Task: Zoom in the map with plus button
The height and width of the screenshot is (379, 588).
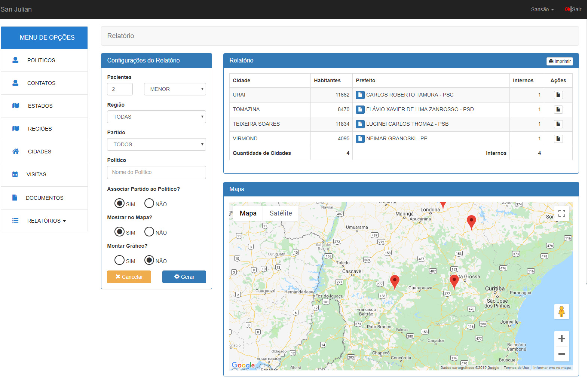Action: tap(561, 339)
